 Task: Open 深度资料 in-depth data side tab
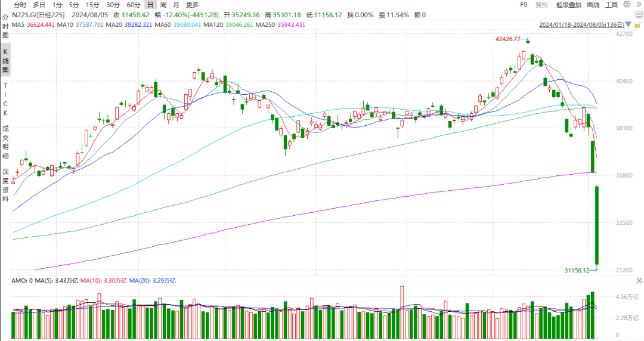[x=5, y=185]
